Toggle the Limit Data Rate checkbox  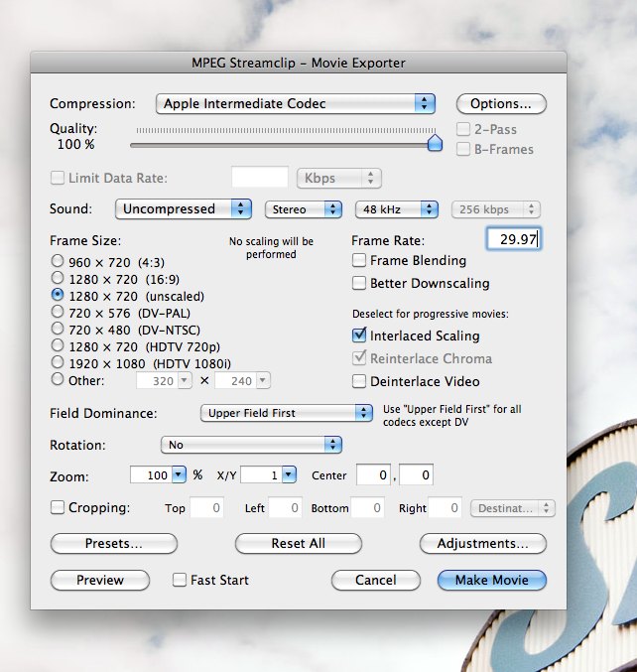click(58, 178)
